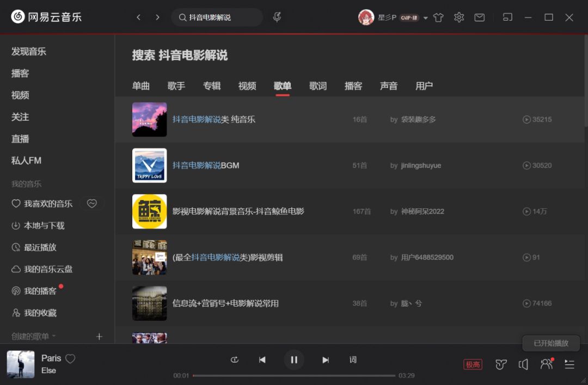
Task: Open 我喜欢的音乐 playlist
Action: coord(42,204)
